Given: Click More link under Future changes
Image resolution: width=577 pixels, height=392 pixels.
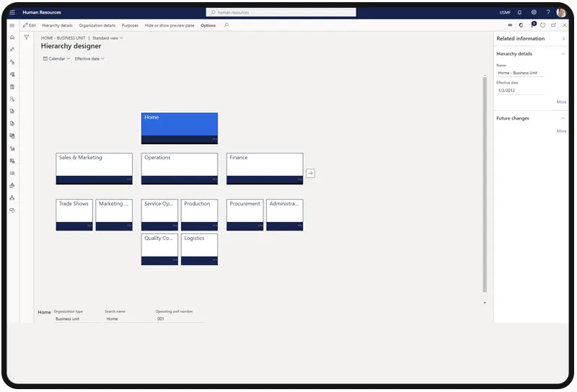Looking at the screenshot, I should 561,131.
